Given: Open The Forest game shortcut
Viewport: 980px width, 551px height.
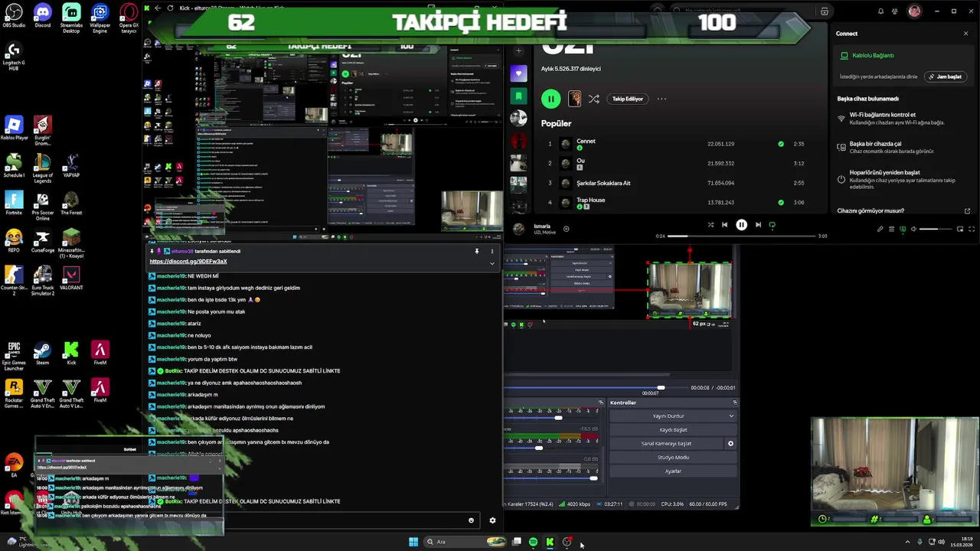Looking at the screenshot, I should [x=71, y=203].
